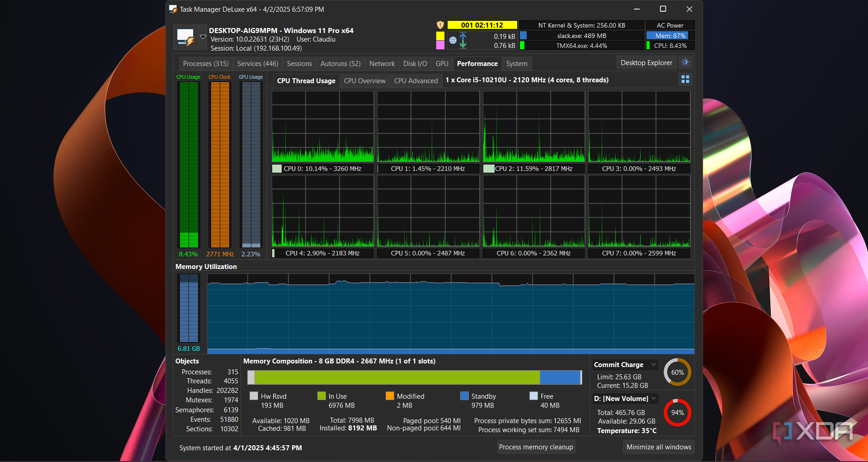
Task: Click the orange Modified legend square
Action: click(x=390, y=396)
